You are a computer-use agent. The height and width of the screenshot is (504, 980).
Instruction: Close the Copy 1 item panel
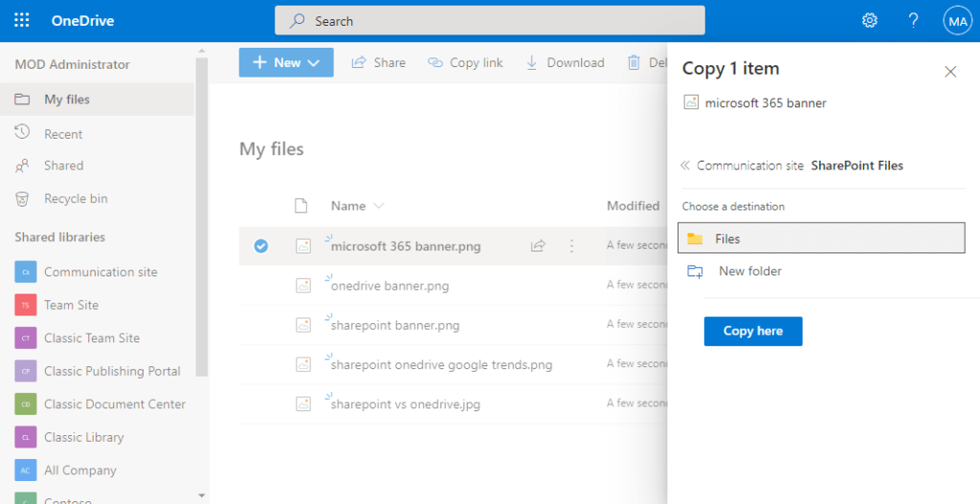[950, 72]
